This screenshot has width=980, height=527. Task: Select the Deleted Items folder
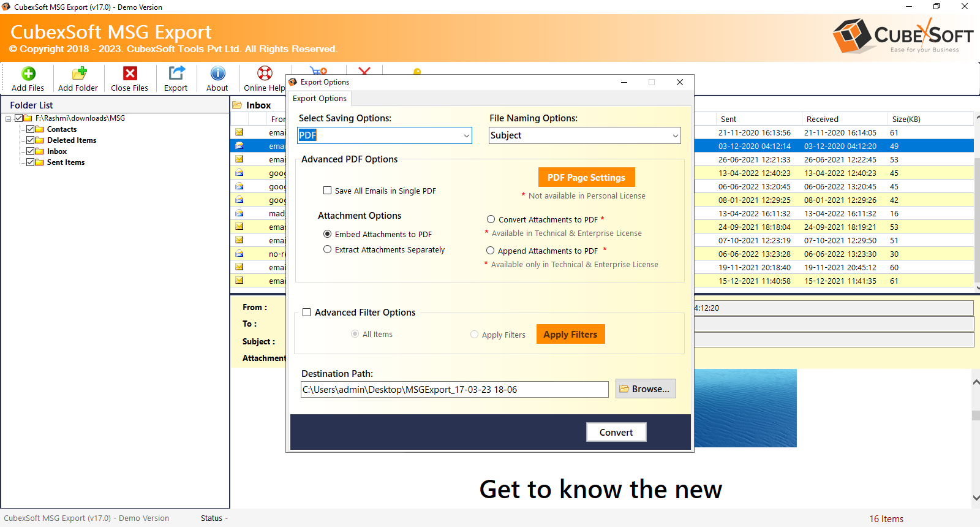72,140
